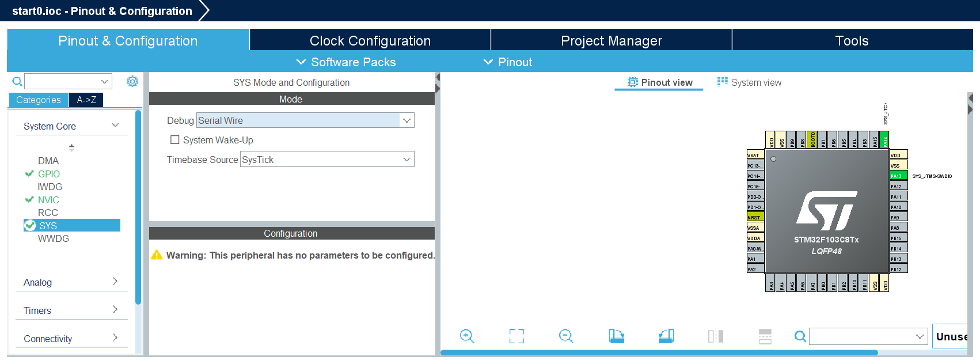Click the panel collapse arrows beside Mode header
980x364 pixels.
point(438,83)
